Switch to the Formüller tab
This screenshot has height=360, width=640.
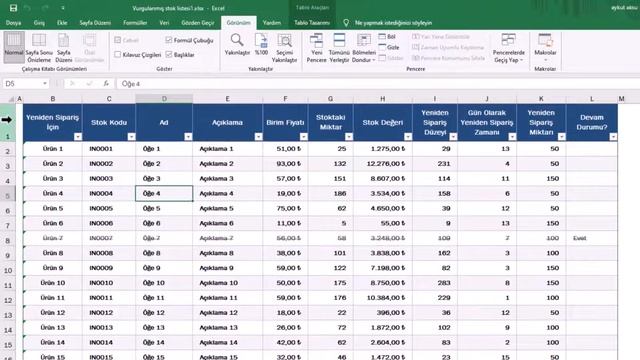(135, 23)
